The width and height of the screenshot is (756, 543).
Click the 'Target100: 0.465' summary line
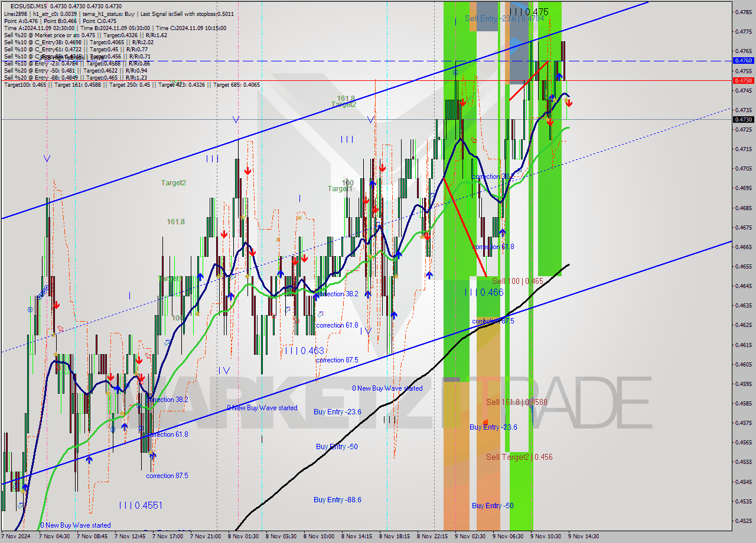click(132, 85)
